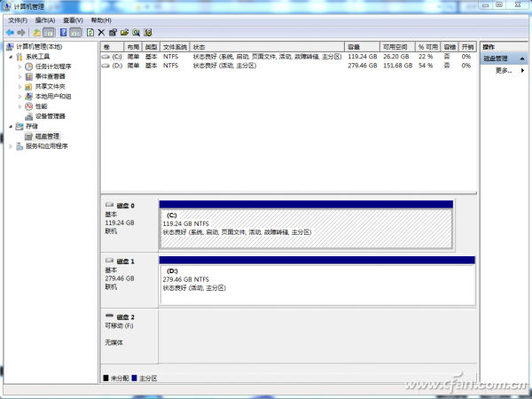Click the Forward arrow toolbar icon
This screenshot has width=532, height=399.
21,33
